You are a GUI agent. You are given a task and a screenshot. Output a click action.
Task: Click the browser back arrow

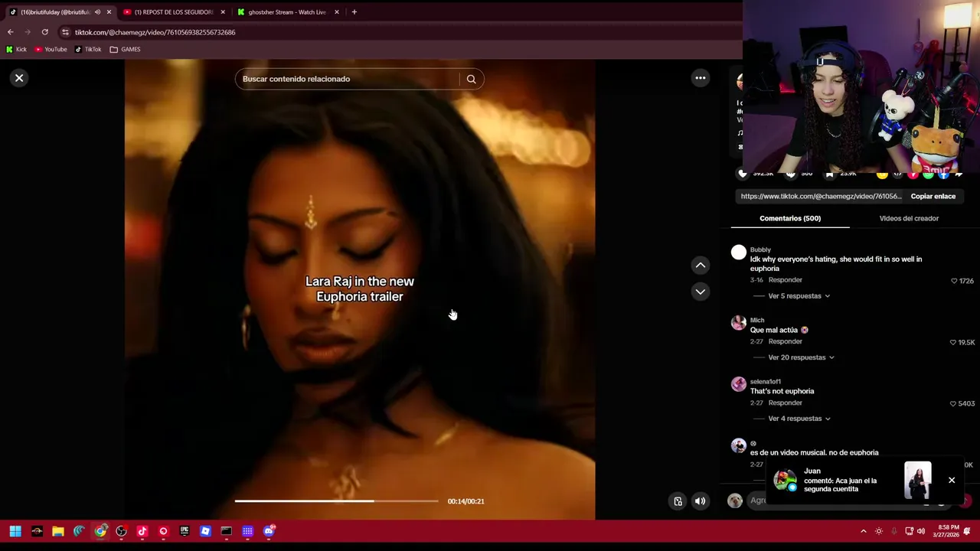click(x=10, y=32)
